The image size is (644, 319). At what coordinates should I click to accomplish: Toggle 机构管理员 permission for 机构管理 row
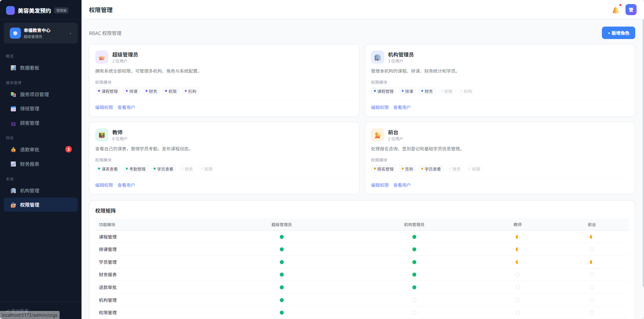point(414,300)
